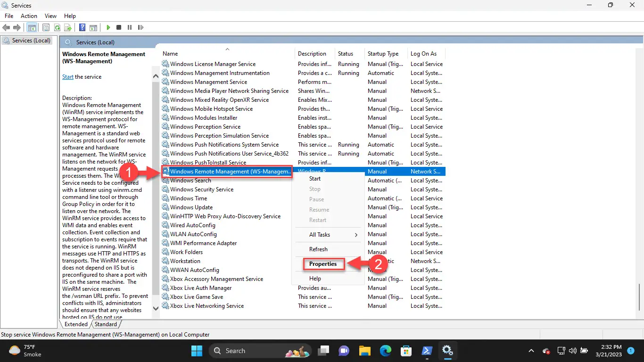Image resolution: width=644 pixels, height=362 pixels.
Task: Click the Restart Service toolbar icon
Action: (x=140, y=28)
